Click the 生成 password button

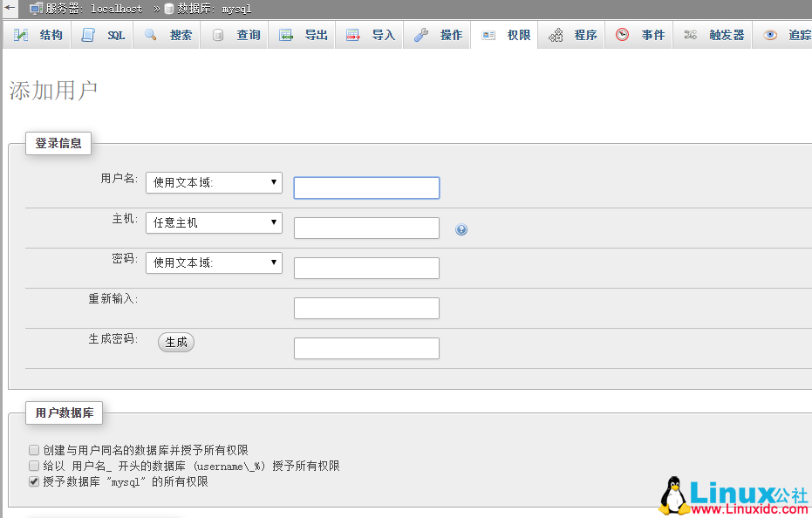click(176, 342)
